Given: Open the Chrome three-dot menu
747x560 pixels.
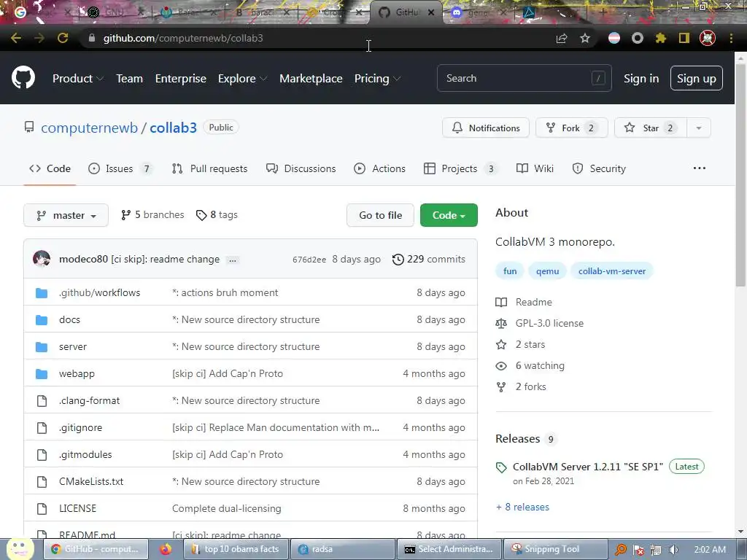Looking at the screenshot, I should 731,38.
